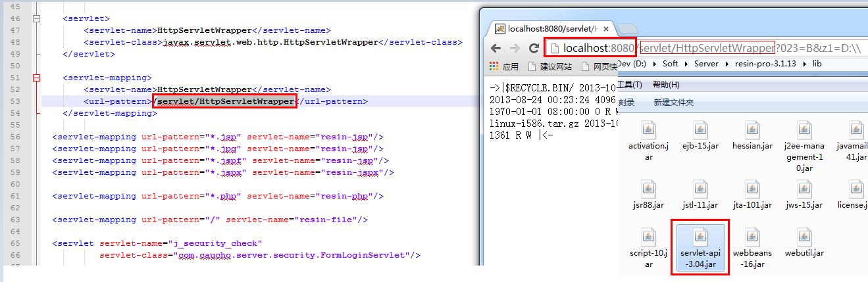Click the 刻录 toolbar button
The height and width of the screenshot is (282, 868).
[626, 103]
